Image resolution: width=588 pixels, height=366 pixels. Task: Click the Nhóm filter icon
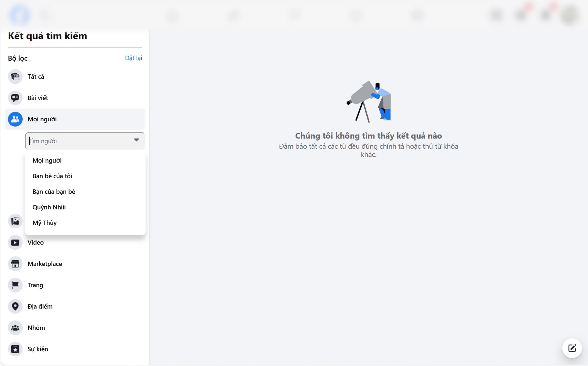tap(15, 328)
